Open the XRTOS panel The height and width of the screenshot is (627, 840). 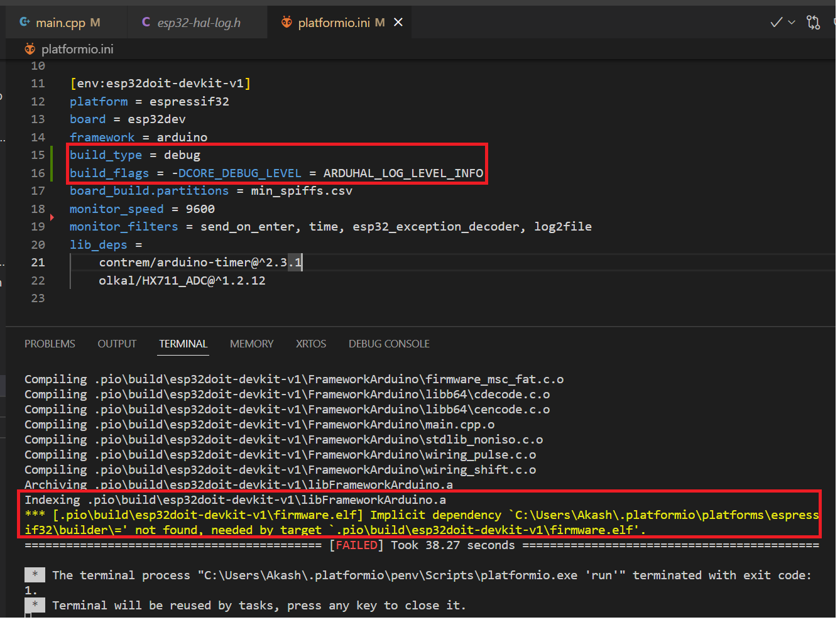point(310,344)
